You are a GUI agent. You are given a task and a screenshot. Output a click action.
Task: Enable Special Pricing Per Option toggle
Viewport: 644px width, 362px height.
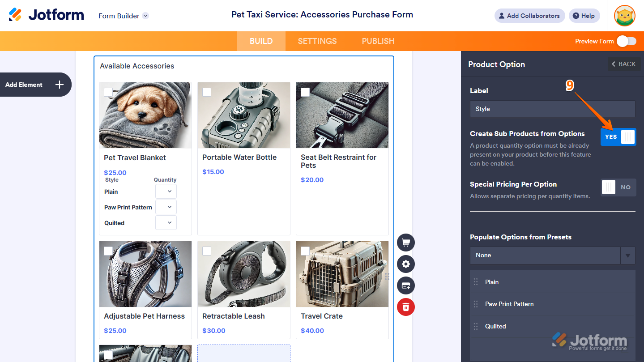pos(618,187)
